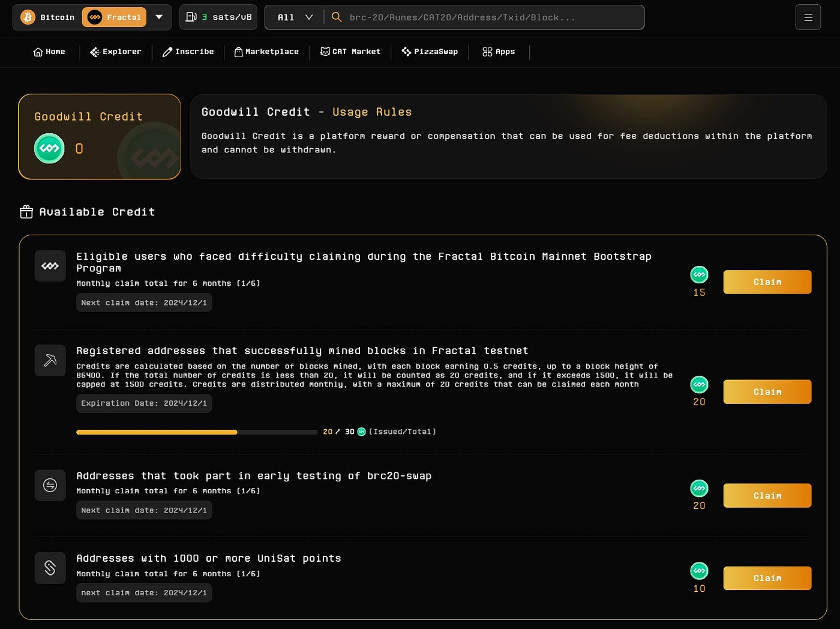
Task: Click the coin icon above 15
Action: pos(699,275)
